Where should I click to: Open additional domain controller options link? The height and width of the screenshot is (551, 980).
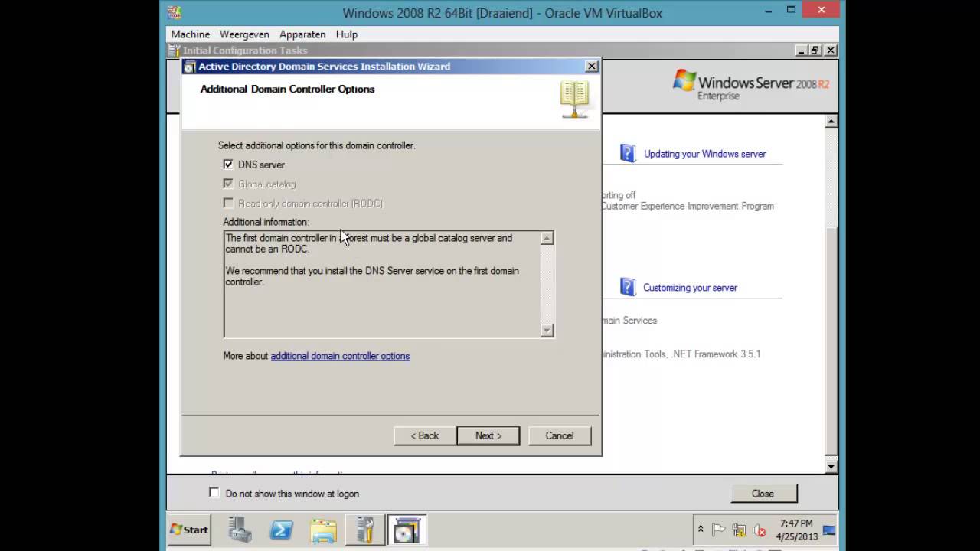[340, 356]
